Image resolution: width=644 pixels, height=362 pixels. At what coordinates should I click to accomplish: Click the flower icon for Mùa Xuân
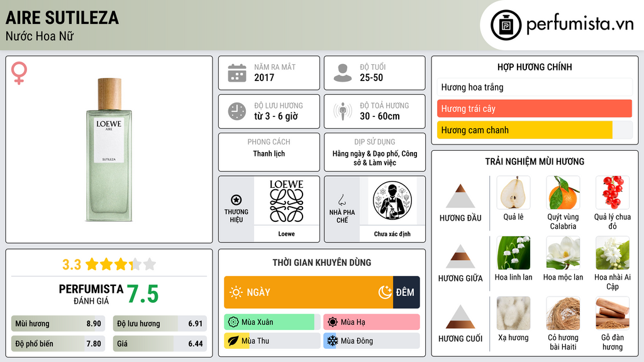(x=233, y=322)
